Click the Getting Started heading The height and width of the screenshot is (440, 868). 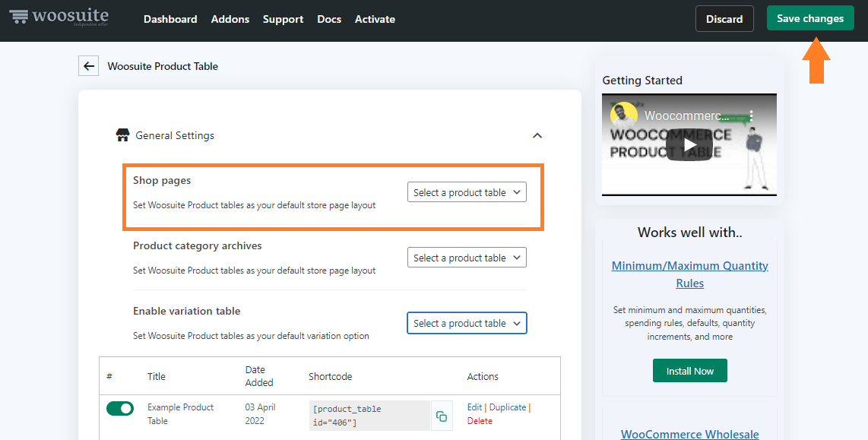coord(642,81)
